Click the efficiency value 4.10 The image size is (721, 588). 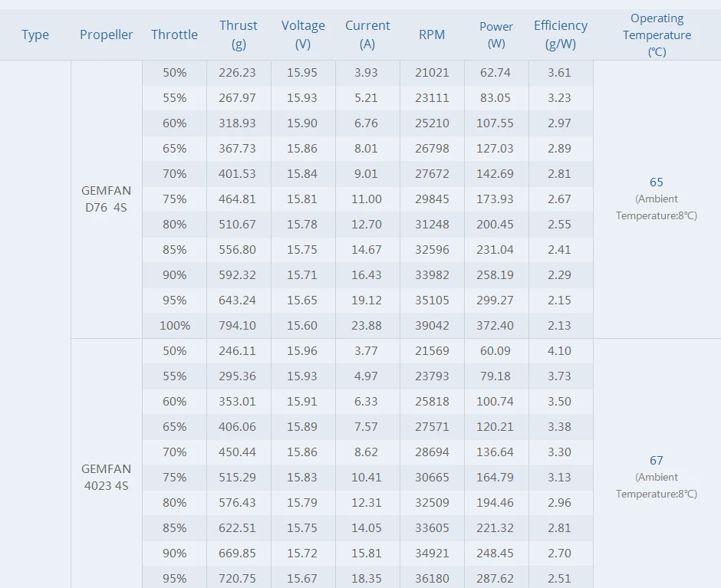(x=559, y=351)
